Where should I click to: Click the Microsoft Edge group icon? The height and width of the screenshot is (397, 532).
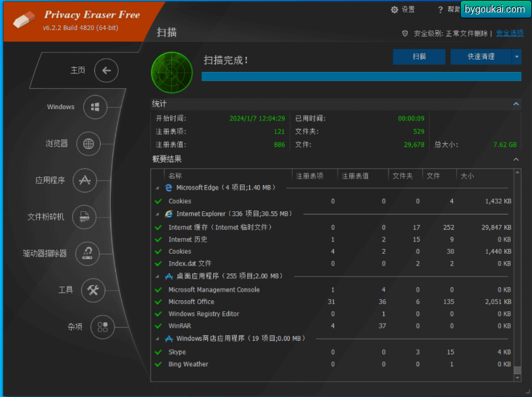[x=169, y=188]
